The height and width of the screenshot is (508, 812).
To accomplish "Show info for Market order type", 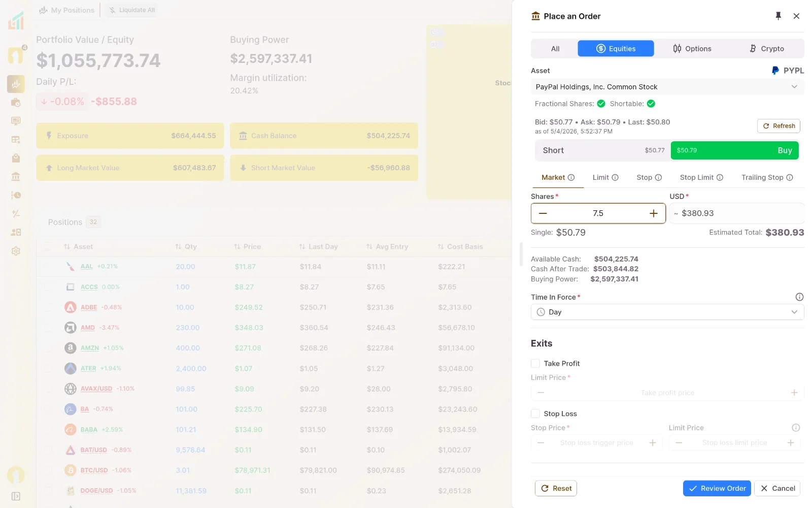I will (x=571, y=177).
